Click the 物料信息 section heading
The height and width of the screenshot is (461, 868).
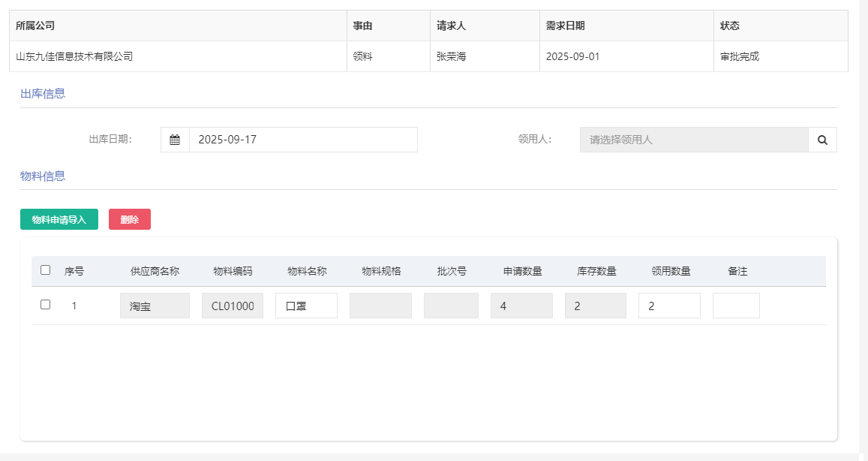coord(43,176)
